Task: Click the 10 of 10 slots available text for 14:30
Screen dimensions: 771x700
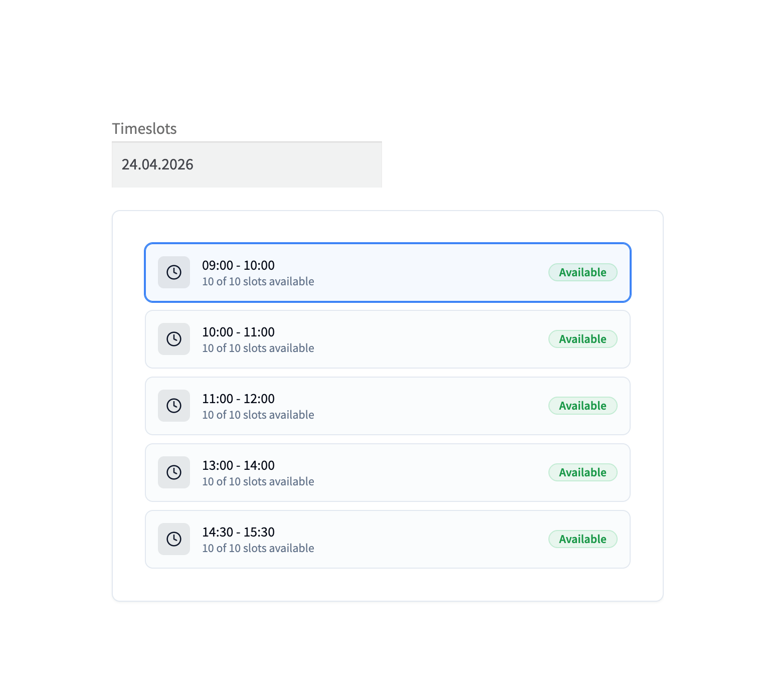Action: pyautogui.click(x=258, y=548)
